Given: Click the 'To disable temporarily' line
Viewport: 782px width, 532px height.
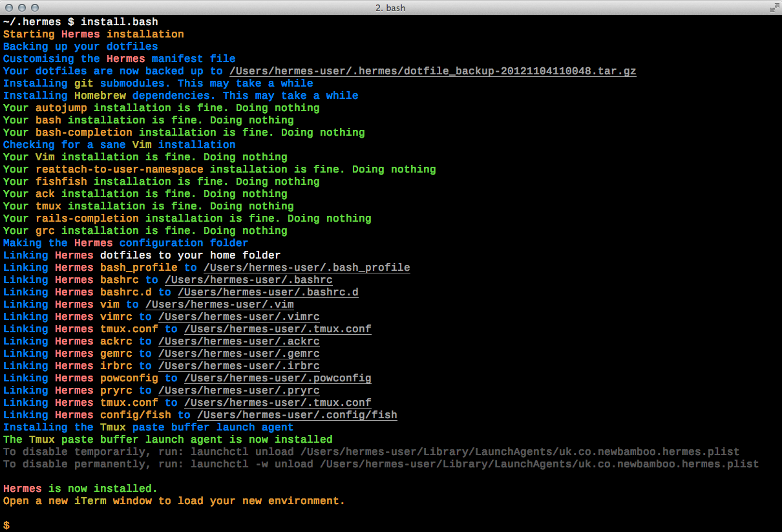Looking at the screenshot, I should [372, 452].
